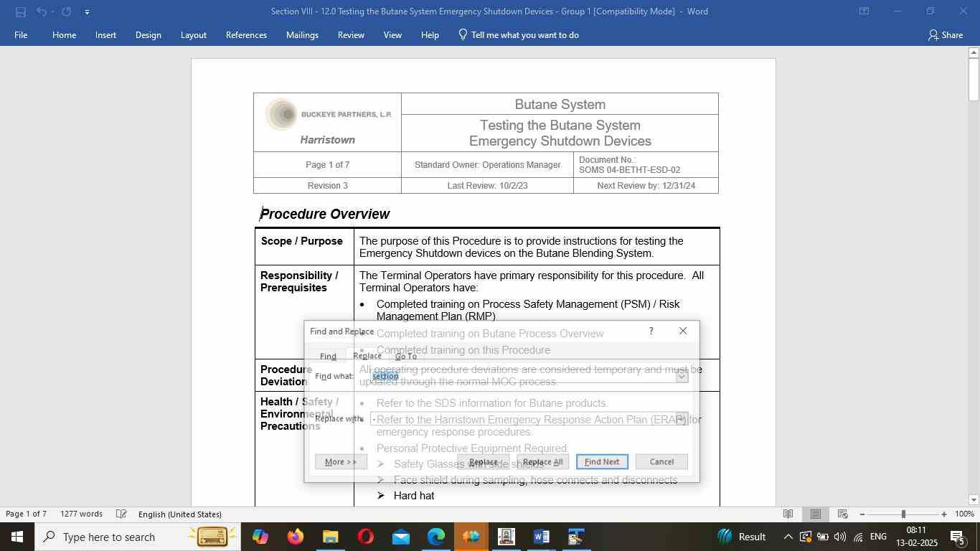Image resolution: width=980 pixels, height=551 pixels.
Task: Expand the Find what dropdown arrow
Action: pyautogui.click(x=682, y=376)
